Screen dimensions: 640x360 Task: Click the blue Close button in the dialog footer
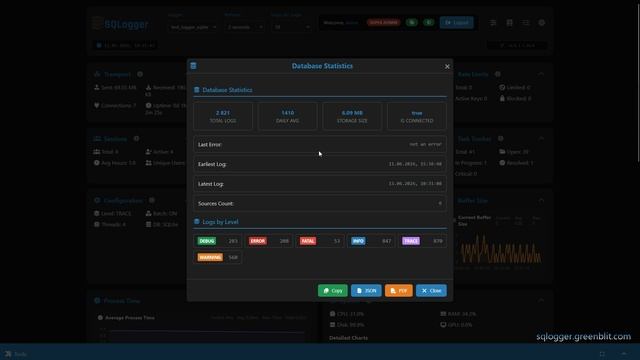431,291
